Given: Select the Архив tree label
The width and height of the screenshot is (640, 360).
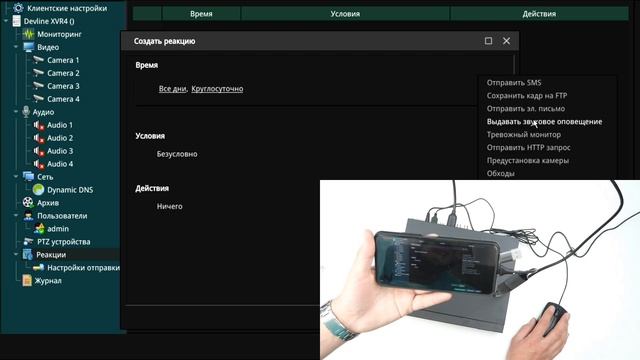Looking at the screenshot, I should (x=48, y=202).
